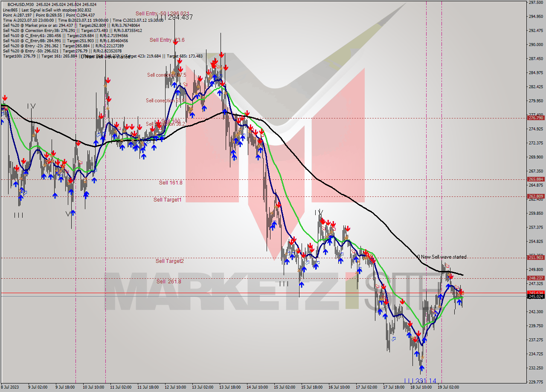Click the '13 Jul 18:00' time label
546x392 pixels.
click(x=230, y=387)
